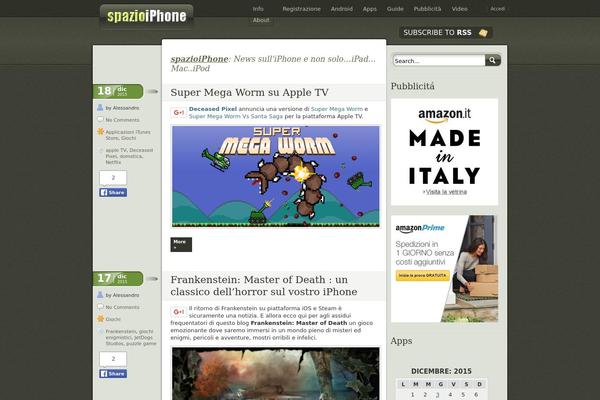Open the Pubblicità menu item
This screenshot has width=600, height=400.
pyautogui.click(x=427, y=9)
